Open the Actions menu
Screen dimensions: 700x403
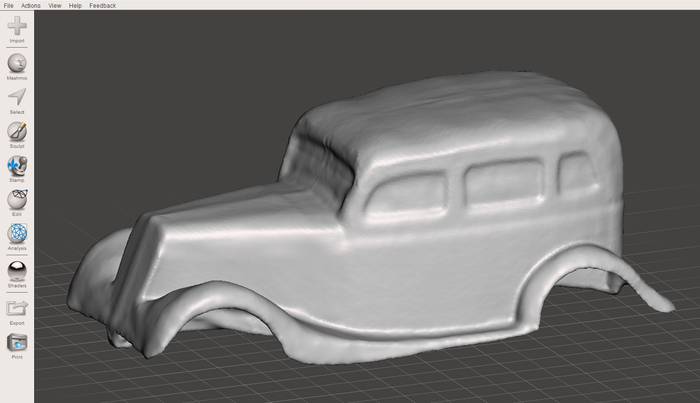31,5
